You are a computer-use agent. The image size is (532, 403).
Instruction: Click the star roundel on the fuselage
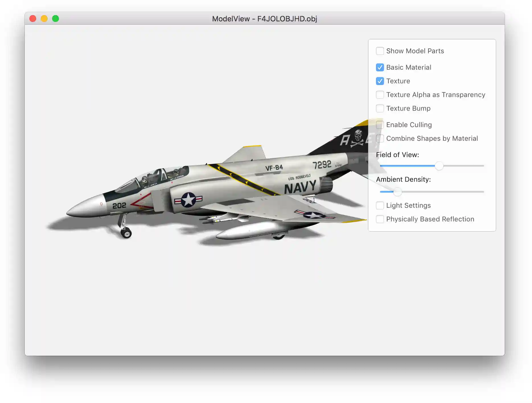188,200
